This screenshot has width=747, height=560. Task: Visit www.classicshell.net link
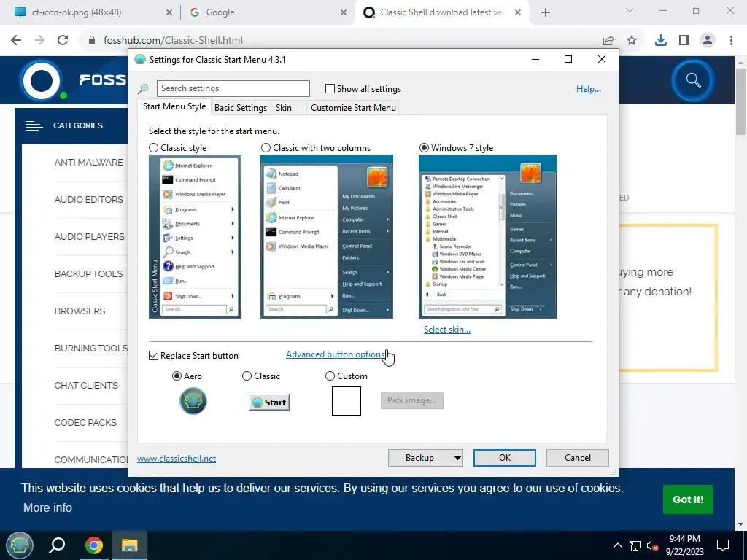pyautogui.click(x=177, y=459)
